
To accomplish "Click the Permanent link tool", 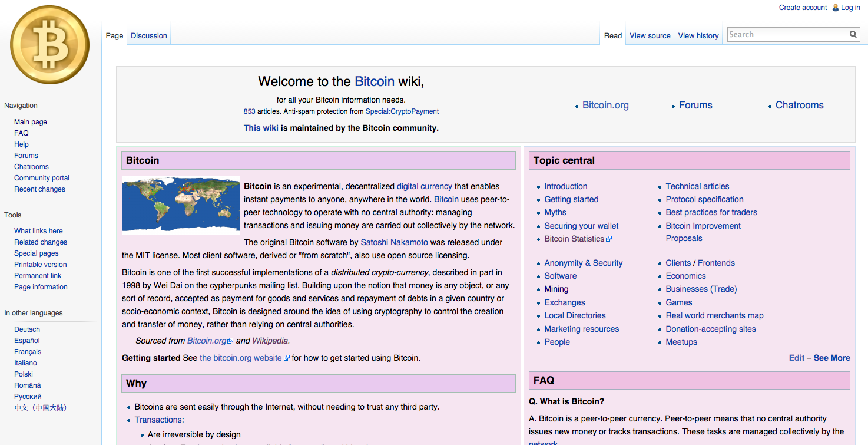I will click(38, 276).
